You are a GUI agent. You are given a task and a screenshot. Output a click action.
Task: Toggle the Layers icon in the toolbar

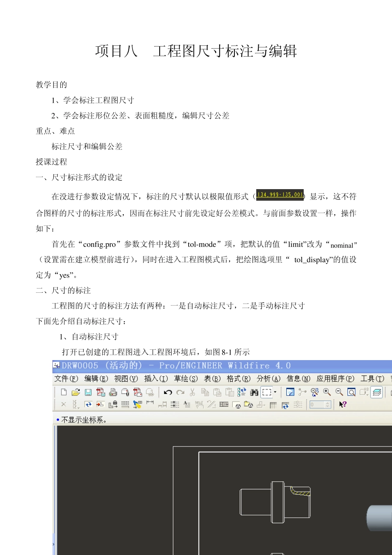tap(377, 392)
